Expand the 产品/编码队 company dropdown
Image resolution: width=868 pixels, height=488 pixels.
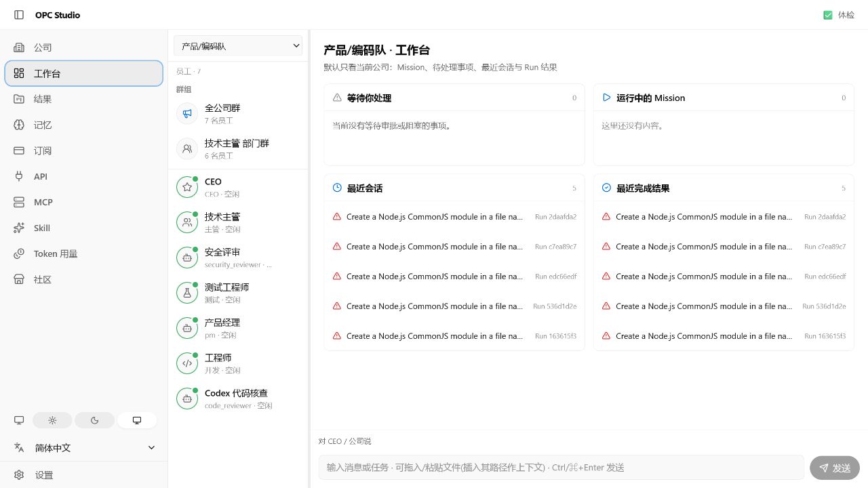(x=238, y=46)
